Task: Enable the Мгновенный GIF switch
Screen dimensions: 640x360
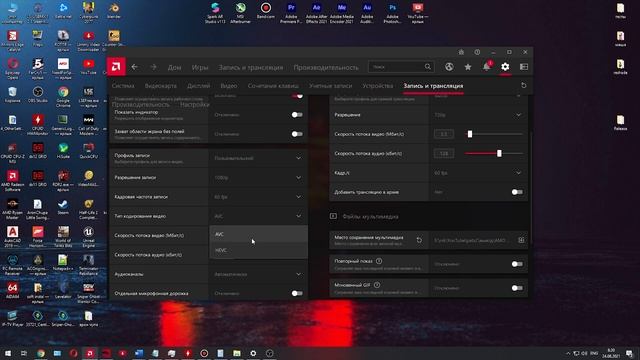Action: pos(517,288)
